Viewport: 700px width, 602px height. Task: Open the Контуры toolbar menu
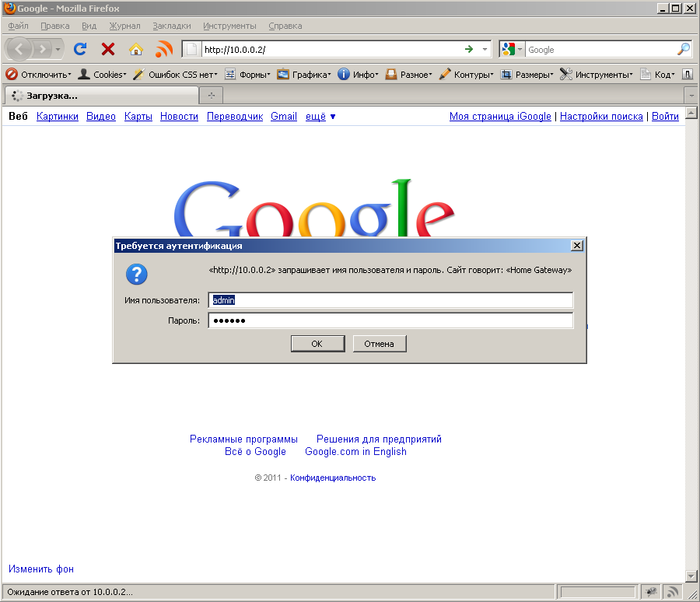(466, 75)
